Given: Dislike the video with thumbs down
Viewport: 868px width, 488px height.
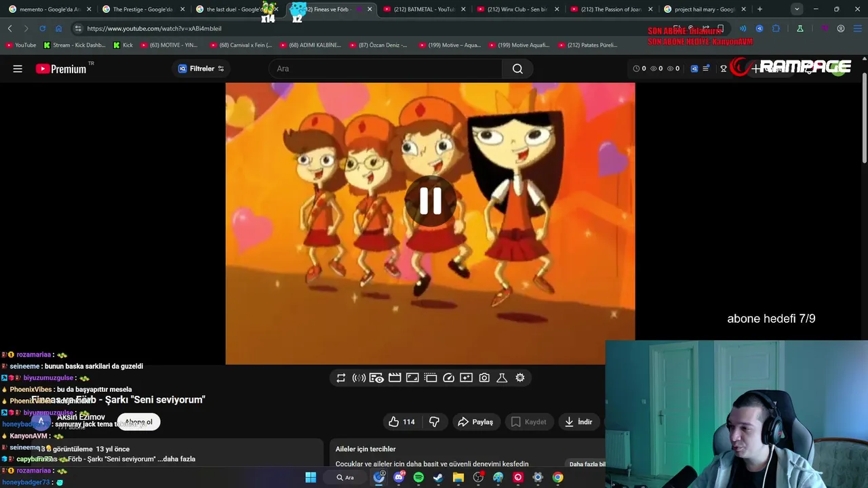Looking at the screenshot, I should point(434,422).
